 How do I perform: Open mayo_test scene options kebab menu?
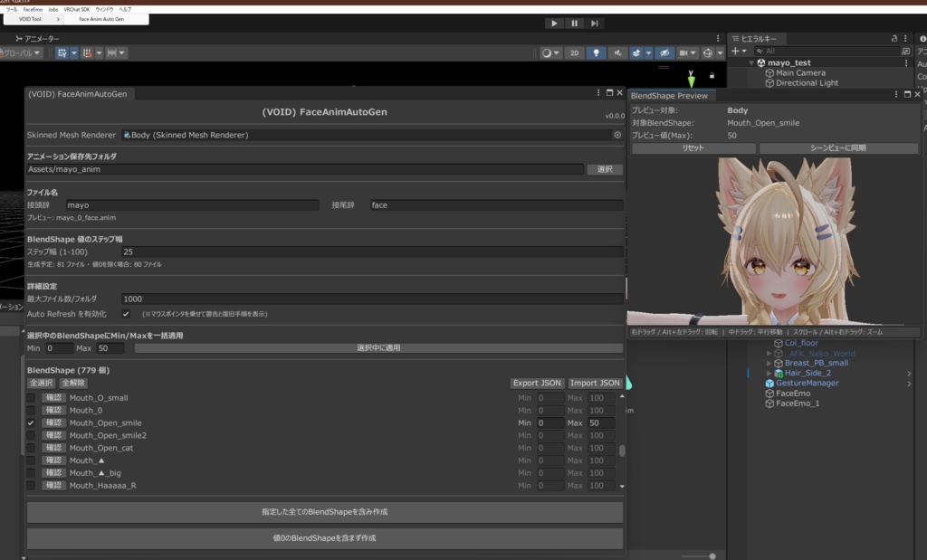[x=906, y=62]
